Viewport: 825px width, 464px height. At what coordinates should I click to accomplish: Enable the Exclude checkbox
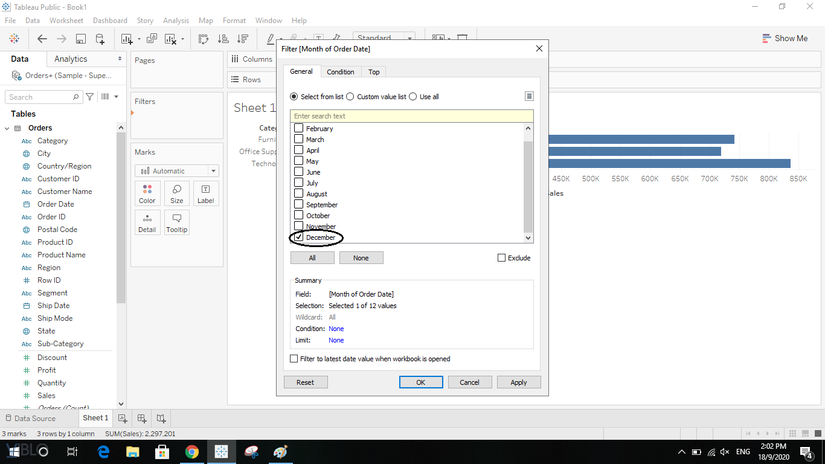click(501, 258)
